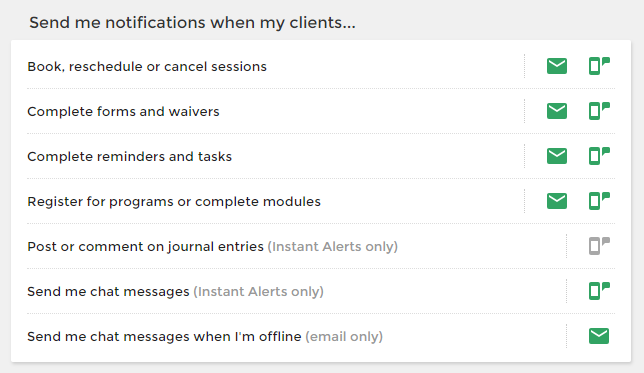Image resolution: width=644 pixels, height=373 pixels.
Task: Toggle mobile alert for reminders and tasks
Action: coord(599,156)
